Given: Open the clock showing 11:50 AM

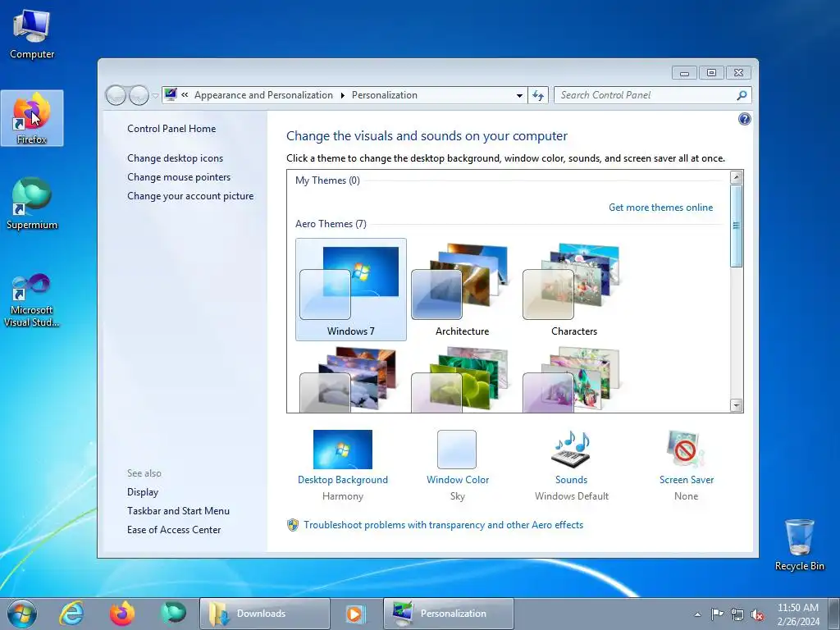Looking at the screenshot, I should (x=797, y=614).
